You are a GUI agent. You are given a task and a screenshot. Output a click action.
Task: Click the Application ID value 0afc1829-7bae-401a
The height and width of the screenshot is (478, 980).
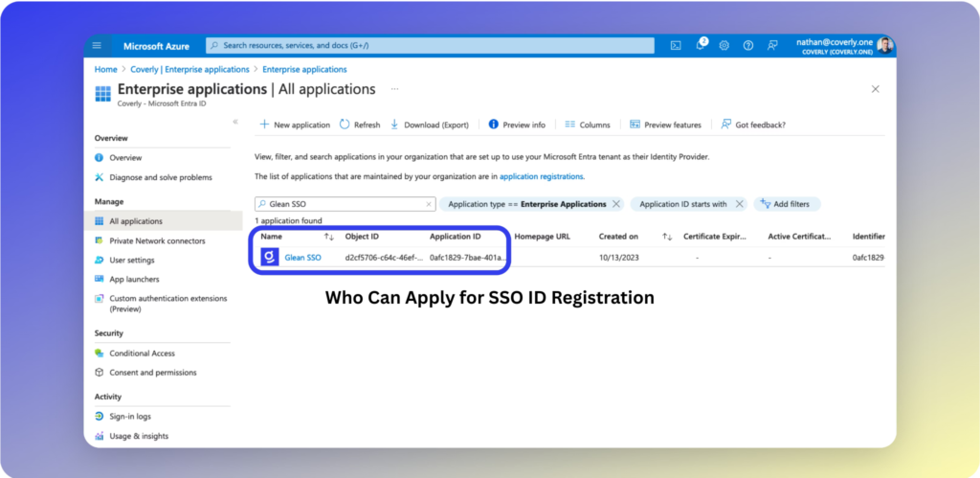tap(468, 257)
